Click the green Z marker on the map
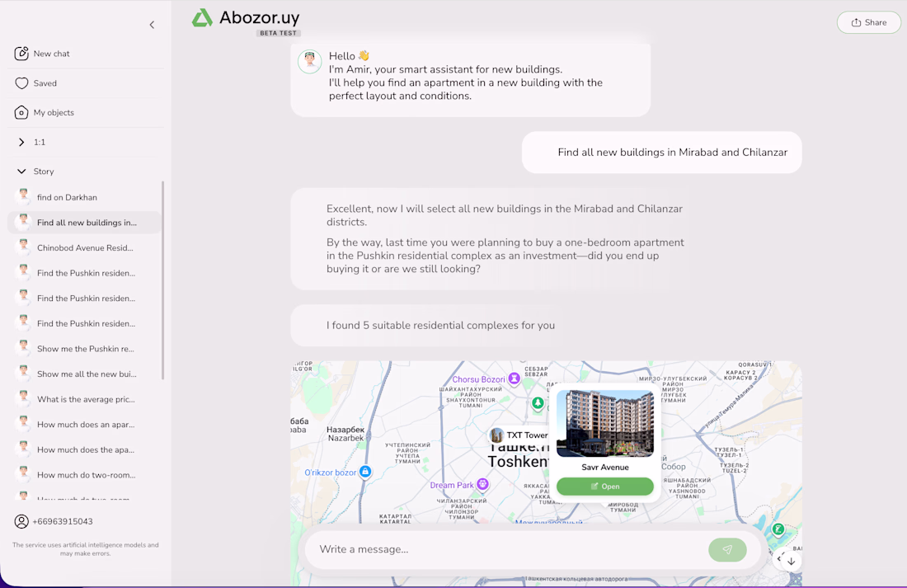907x588 pixels. pyautogui.click(x=778, y=529)
